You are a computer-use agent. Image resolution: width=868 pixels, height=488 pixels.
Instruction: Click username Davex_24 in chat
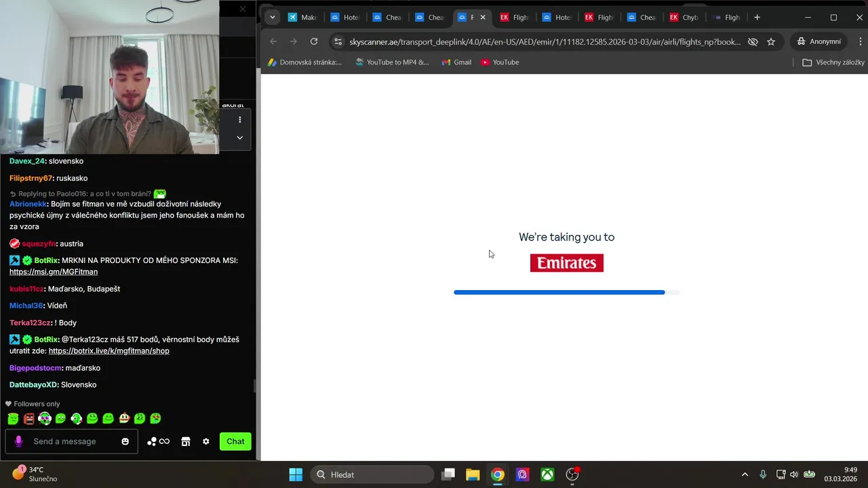(27, 161)
